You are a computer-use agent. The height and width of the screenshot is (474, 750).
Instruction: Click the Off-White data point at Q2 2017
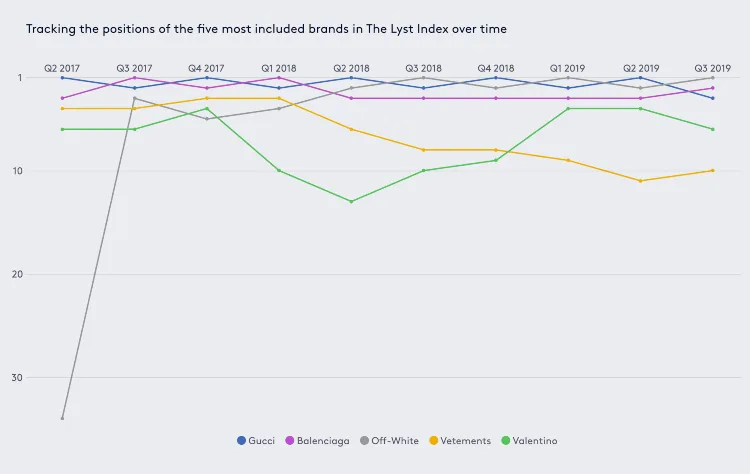[62, 419]
